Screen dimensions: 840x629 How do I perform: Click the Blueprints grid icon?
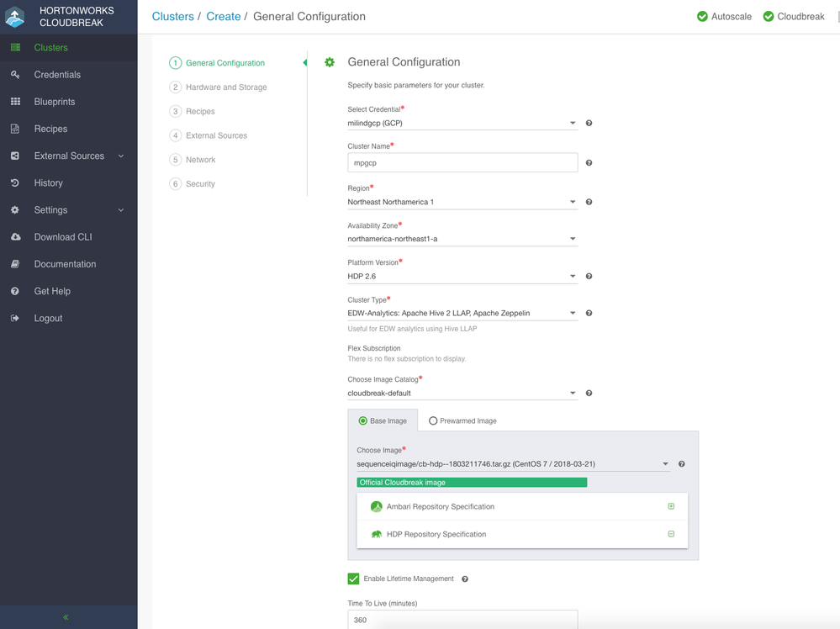(15, 102)
